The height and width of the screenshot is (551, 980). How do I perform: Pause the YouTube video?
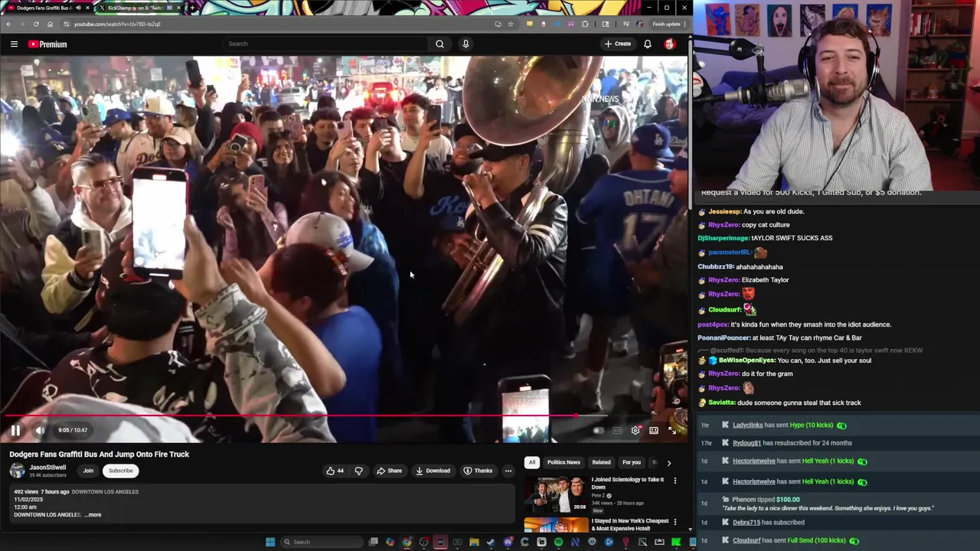point(15,430)
